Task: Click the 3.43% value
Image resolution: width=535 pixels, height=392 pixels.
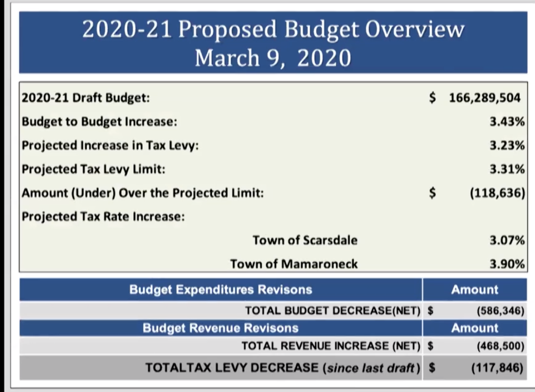Action: click(507, 122)
